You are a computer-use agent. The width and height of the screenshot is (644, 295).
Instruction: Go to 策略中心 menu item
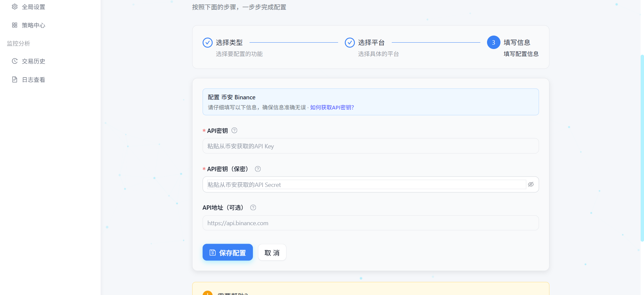coord(34,26)
